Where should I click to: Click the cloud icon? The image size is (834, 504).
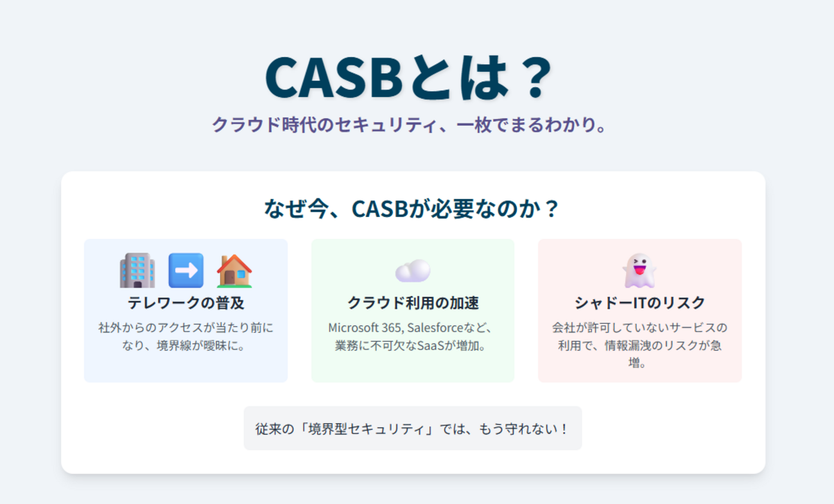tap(413, 270)
